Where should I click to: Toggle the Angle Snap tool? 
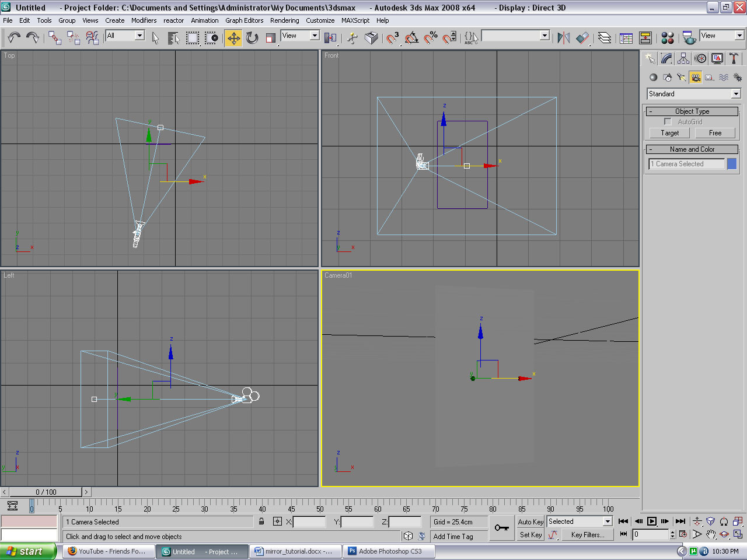click(x=411, y=38)
